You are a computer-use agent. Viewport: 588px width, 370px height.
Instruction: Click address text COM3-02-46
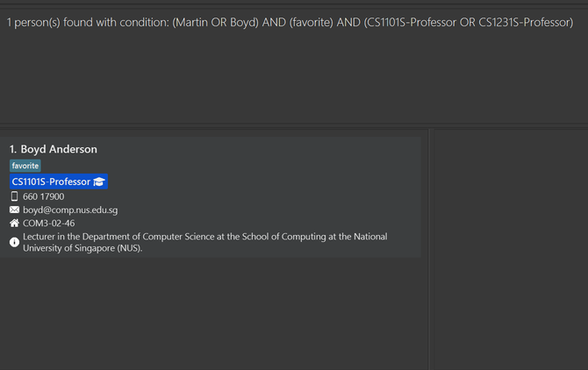pos(49,224)
